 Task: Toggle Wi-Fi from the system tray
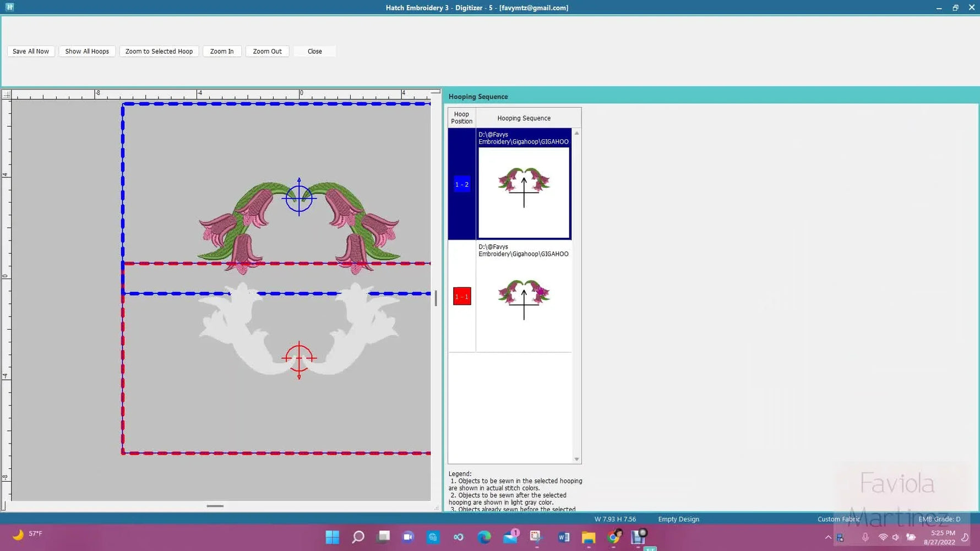[x=883, y=537]
